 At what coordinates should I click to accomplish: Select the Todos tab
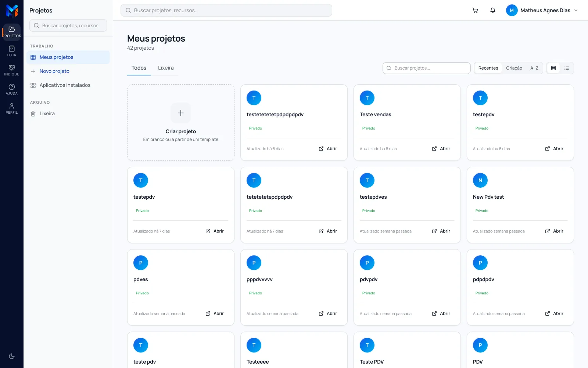coord(139,68)
